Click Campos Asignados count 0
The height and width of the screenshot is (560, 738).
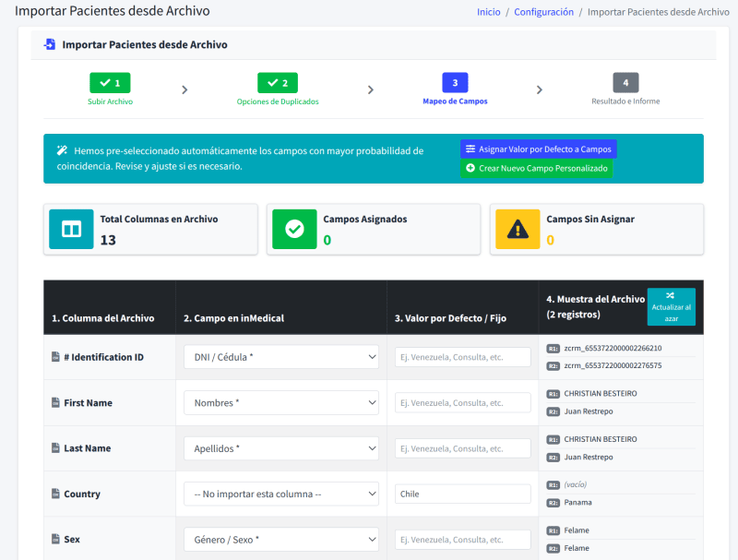327,240
